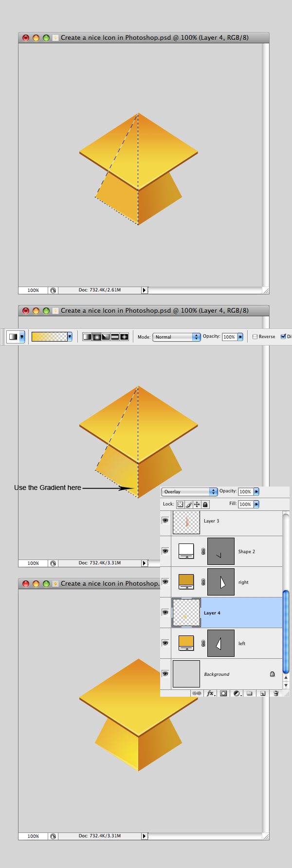Click the Lock image pixels brush icon
The image size is (292, 868).
(x=189, y=505)
